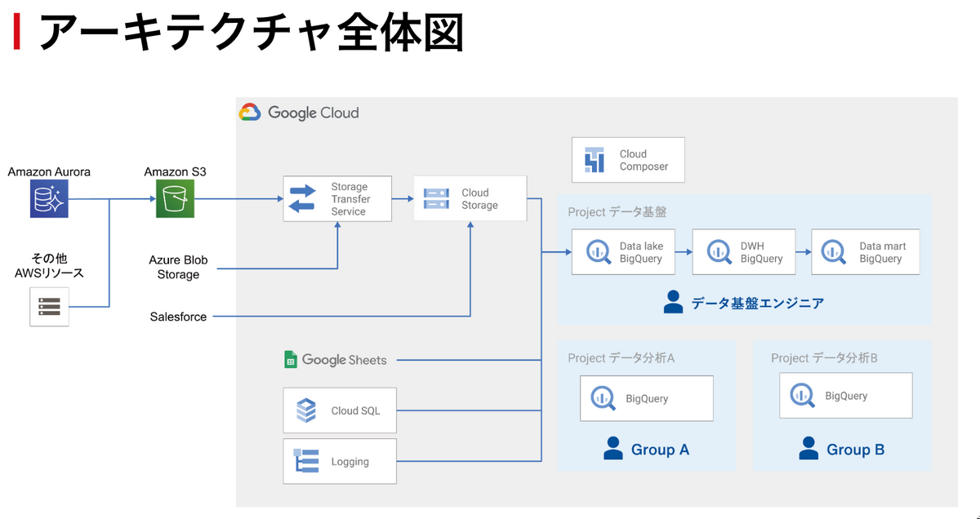The height and width of the screenshot is (519, 980).
Task: Click the Amazon S3 label
Action: coord(176,172)
